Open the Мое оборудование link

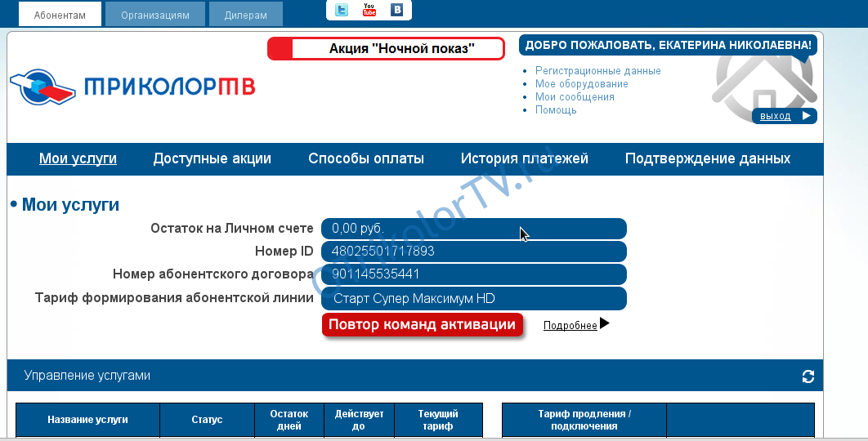point(581,84)
